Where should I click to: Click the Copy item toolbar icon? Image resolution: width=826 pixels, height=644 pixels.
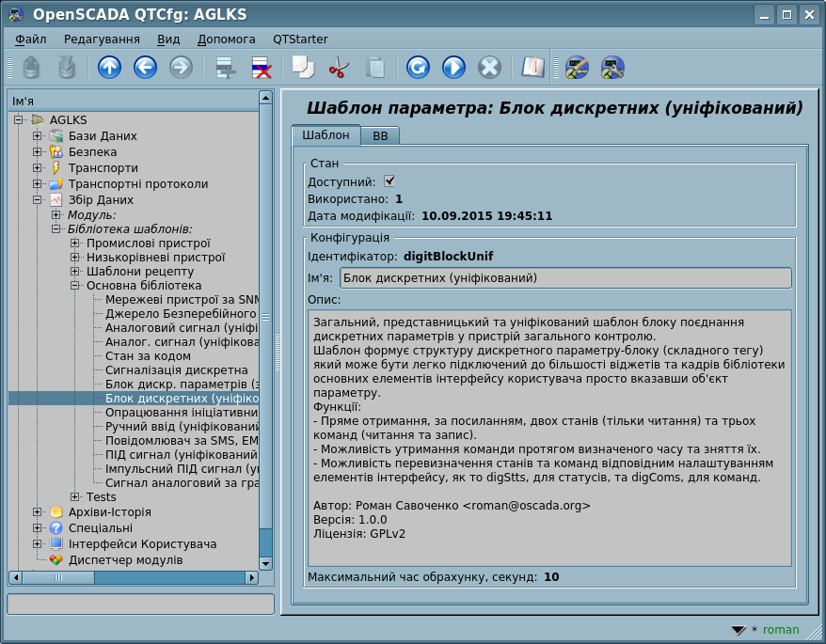[x=303, y=68]
